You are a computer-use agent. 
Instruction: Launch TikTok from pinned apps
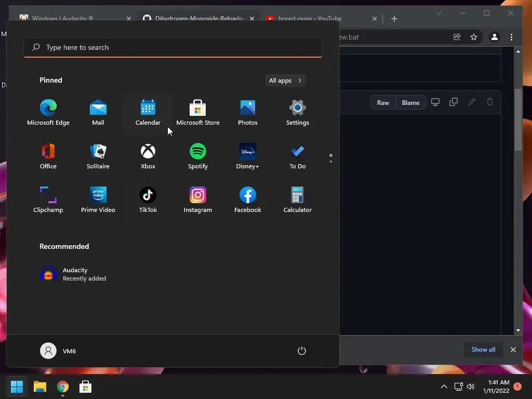[148, 200]
